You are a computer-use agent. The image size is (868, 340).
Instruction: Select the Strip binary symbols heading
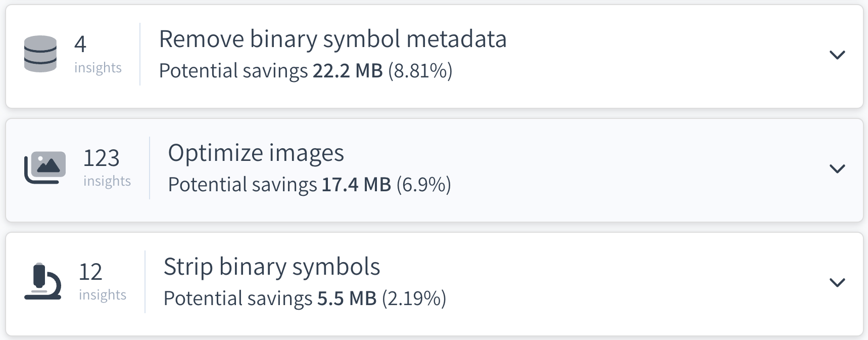(x=271, y=267)
